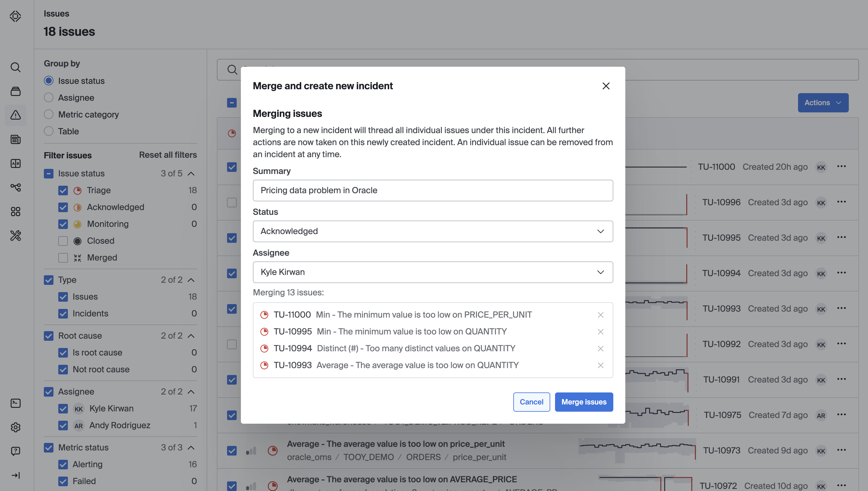Select Assignee group-by radio button
Screen dimensions: 868x491
point(49,97)
